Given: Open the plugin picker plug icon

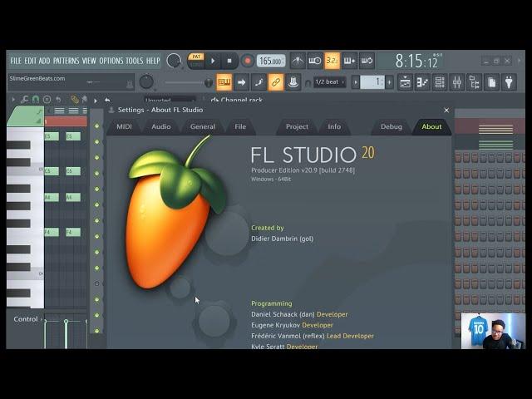Looking at the screenshot, I should 509,82.
